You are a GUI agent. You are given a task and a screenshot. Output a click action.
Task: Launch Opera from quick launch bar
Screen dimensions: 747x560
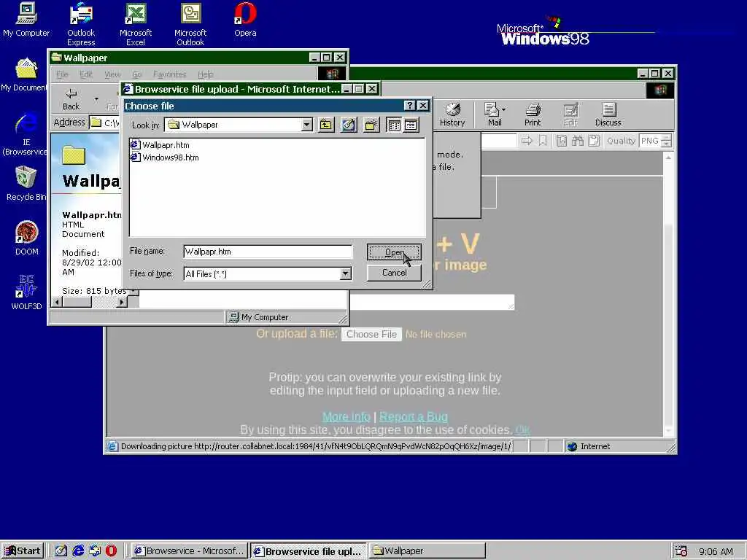[111, 551]
